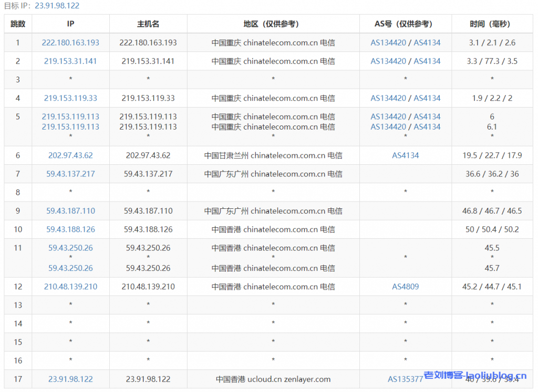538x392 pixels.
Task: Open the AS4809 link at hop 12
Action: point(405,287)
